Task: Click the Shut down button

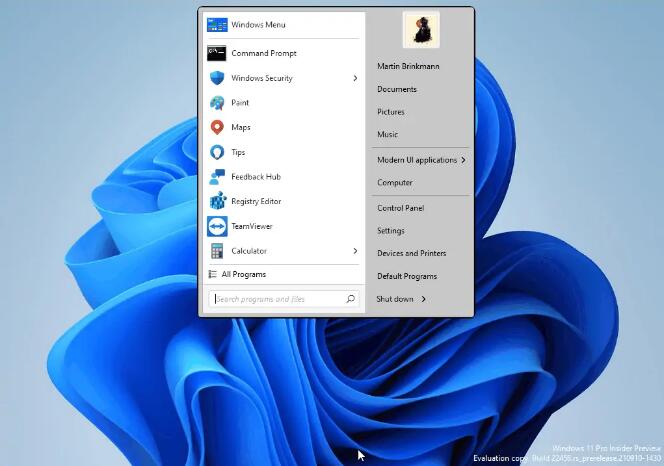Action: click(395, 299)
